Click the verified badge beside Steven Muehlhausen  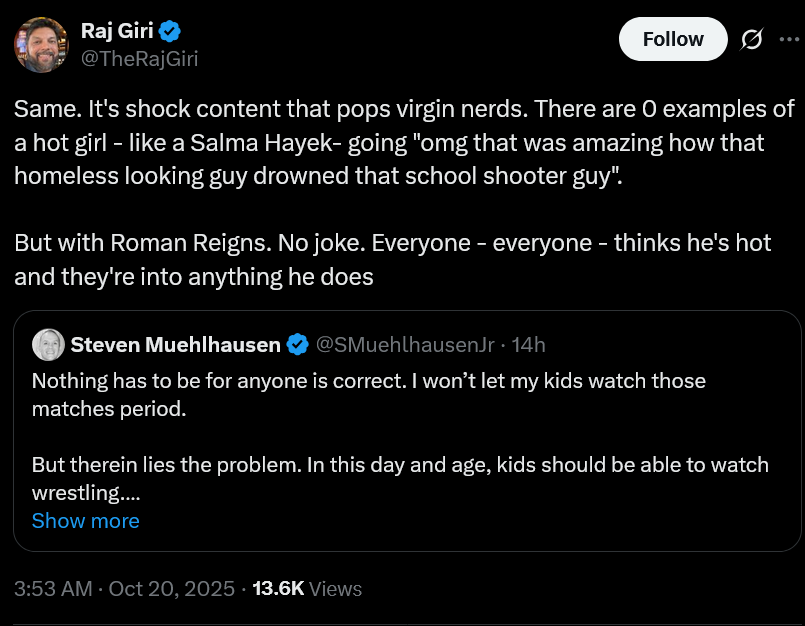pos(298,345)
